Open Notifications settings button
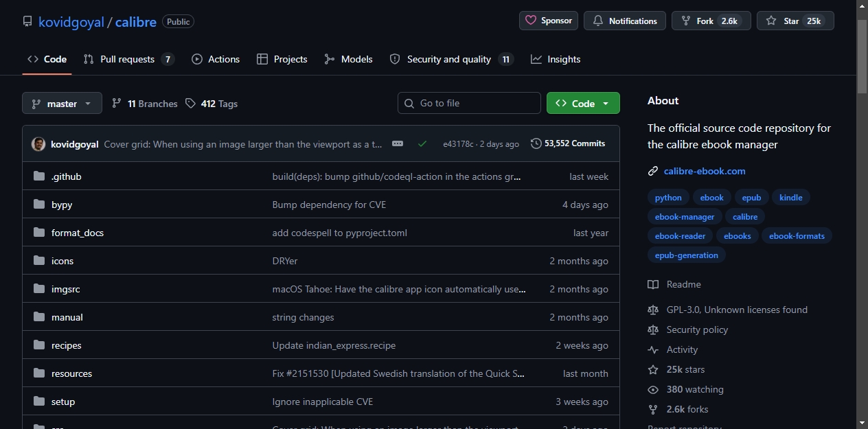Viewport: 868px width, 429px height. [625, 21]
